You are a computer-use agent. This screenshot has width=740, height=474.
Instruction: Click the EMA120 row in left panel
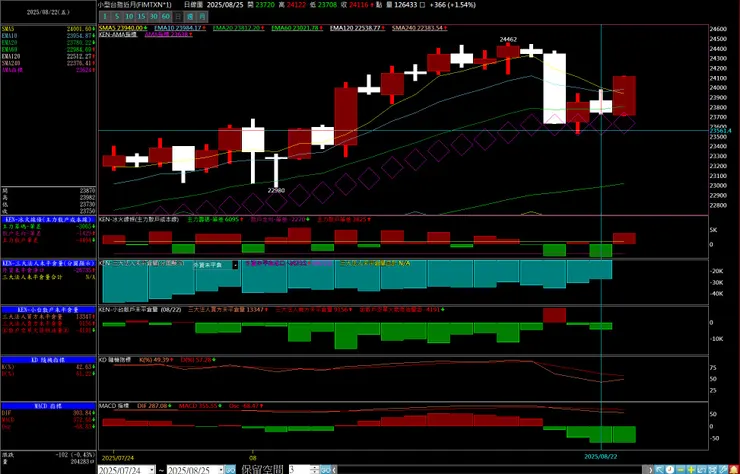coord(49,56)
